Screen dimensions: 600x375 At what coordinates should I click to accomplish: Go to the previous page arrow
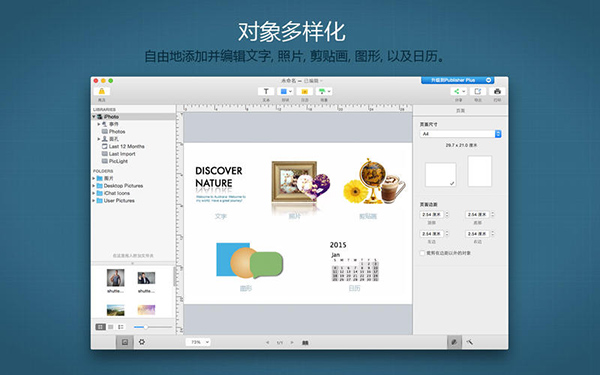[267, 342]
